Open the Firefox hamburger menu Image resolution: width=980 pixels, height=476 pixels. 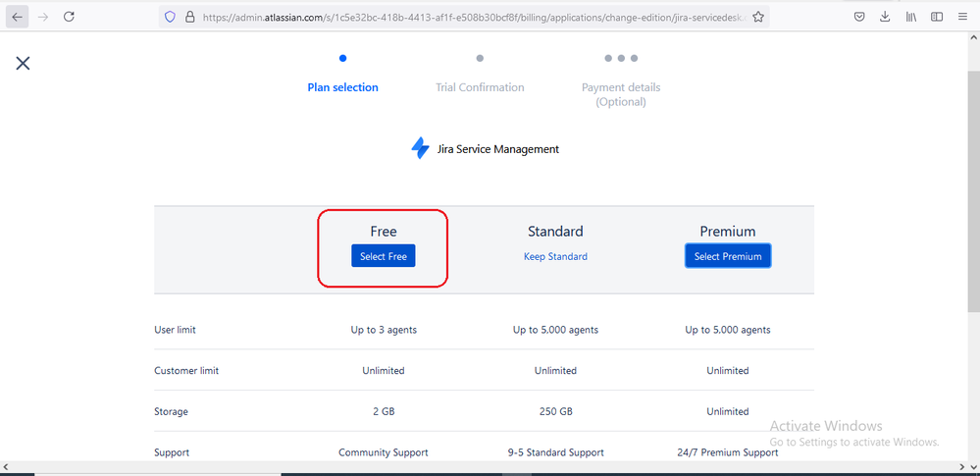[962, 17]
